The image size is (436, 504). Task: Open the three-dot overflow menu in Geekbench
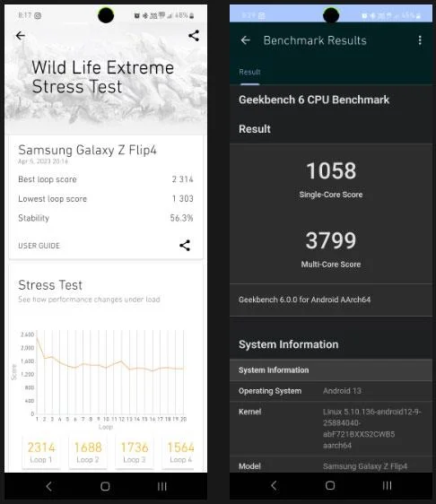[420, 40]
